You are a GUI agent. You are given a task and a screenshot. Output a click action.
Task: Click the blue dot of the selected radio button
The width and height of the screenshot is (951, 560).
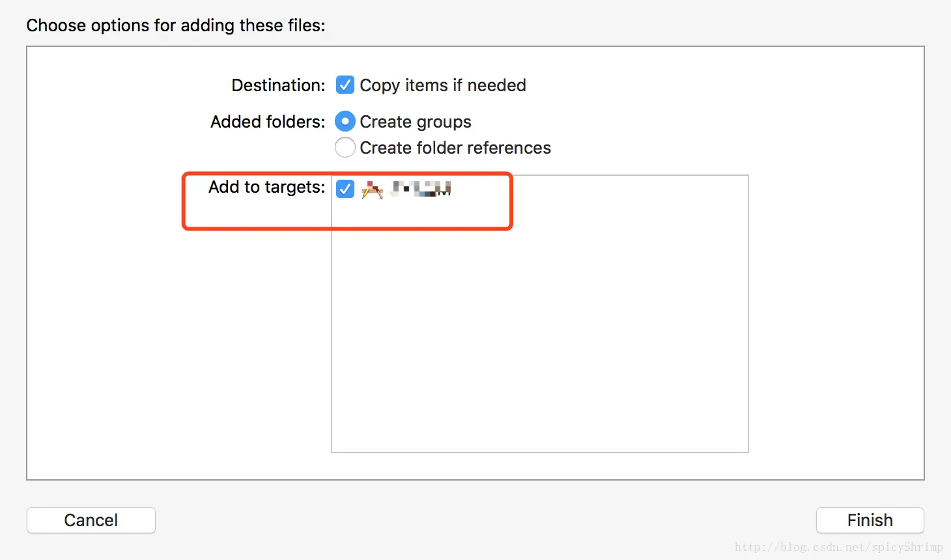[345, 122]
